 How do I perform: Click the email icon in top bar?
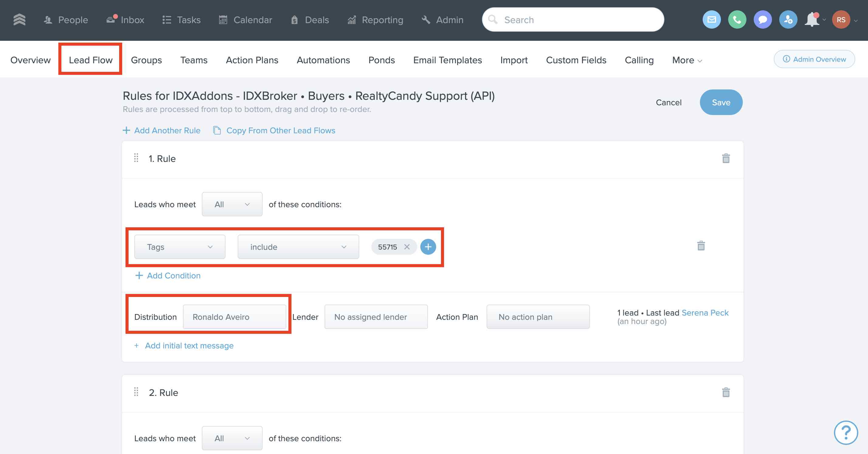coord(711,20)
